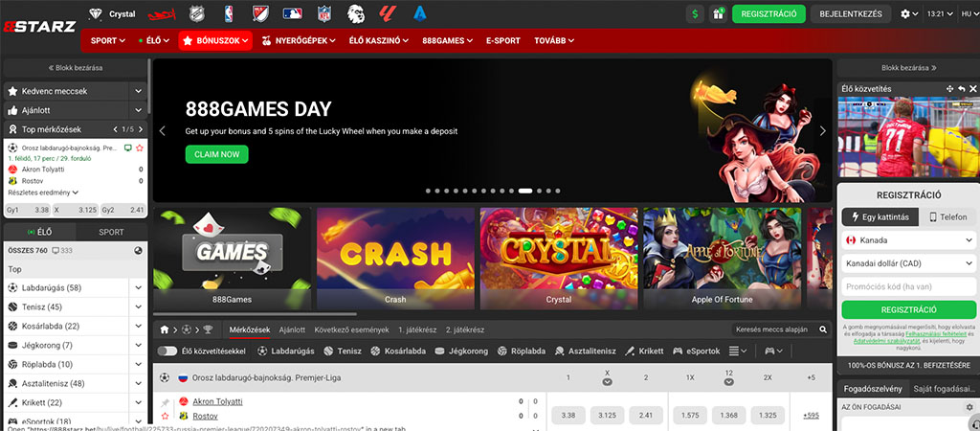Open the Akron Tolyatti team link
Screen dimensions: 980x431
[217, 401]
